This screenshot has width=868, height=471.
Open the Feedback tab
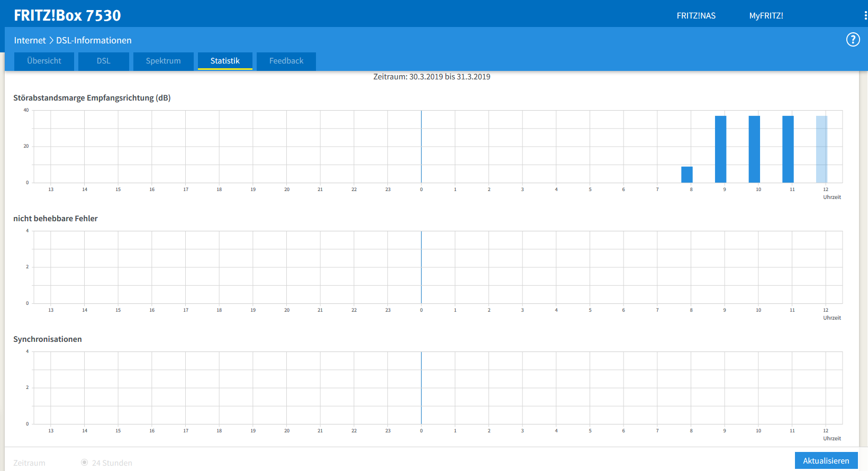point(286,61)
